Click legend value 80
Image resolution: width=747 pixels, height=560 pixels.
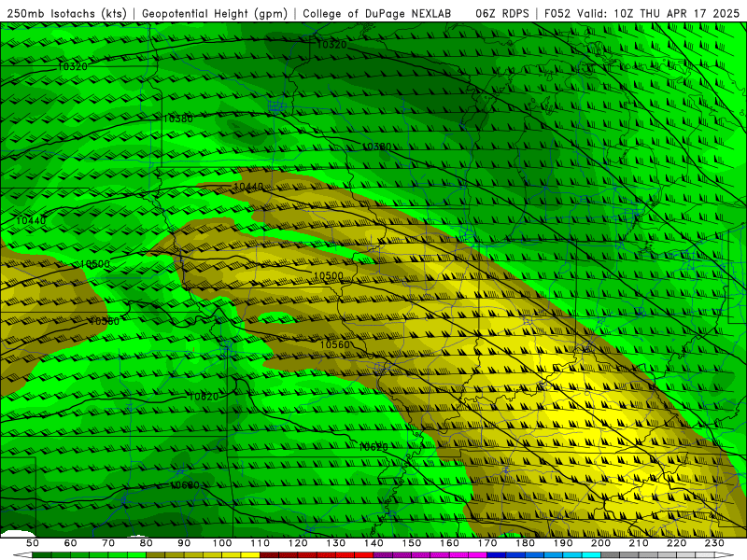tap(147, 543)
